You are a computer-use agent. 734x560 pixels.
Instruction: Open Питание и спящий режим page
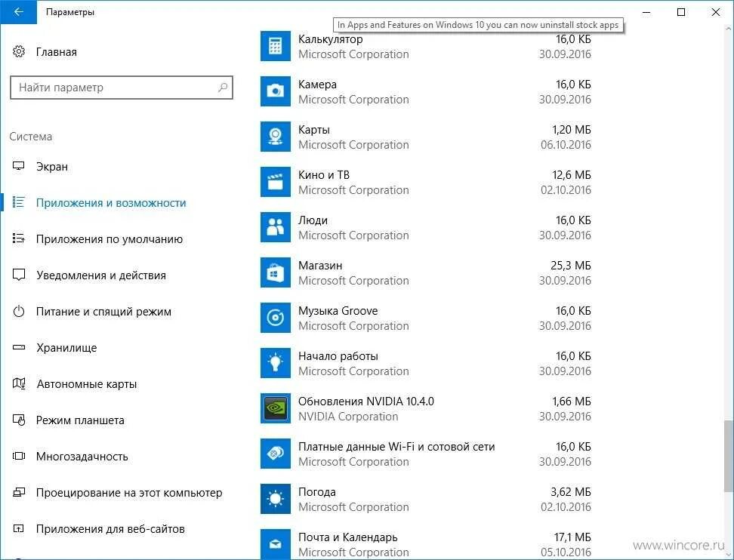point(103,312)
